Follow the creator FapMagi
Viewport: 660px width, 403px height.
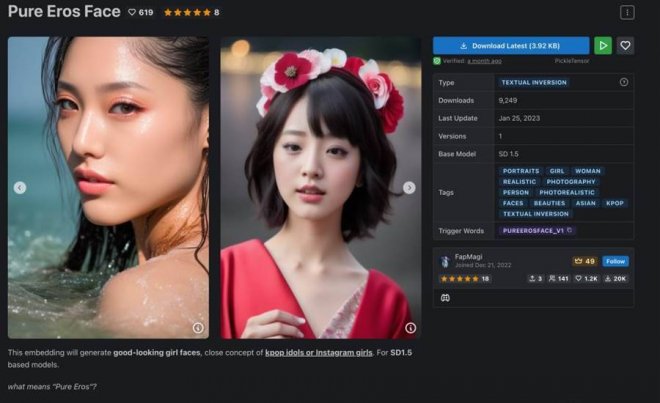(x=615, y=261)
